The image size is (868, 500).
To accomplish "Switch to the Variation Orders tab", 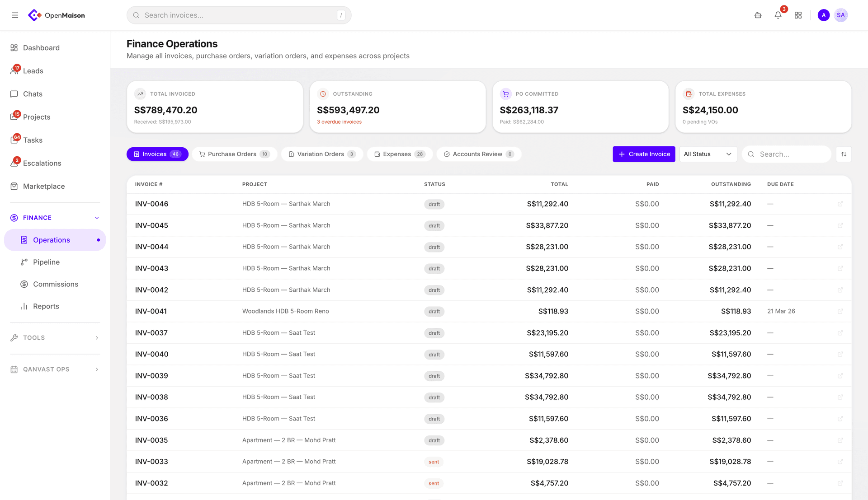I will (322, 154).
